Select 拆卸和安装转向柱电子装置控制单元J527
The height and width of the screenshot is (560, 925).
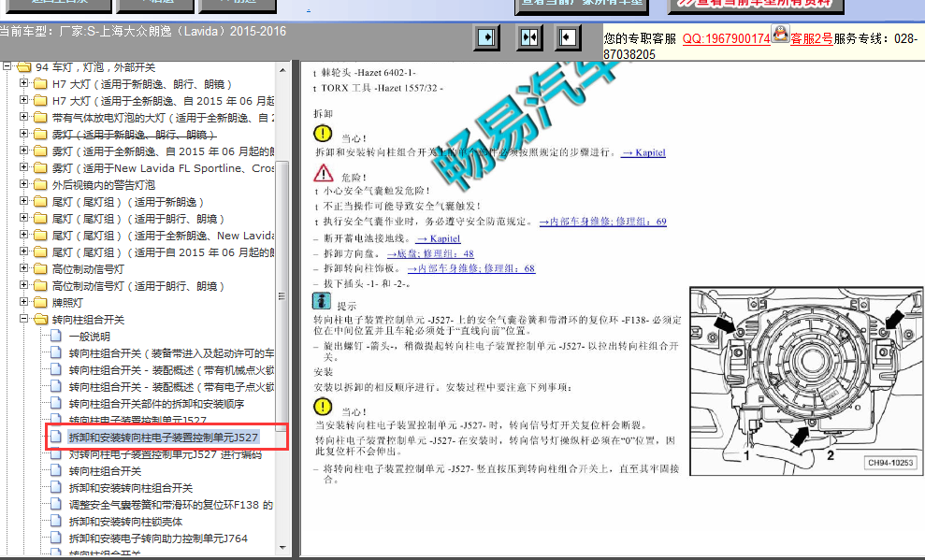coord(164,438)
